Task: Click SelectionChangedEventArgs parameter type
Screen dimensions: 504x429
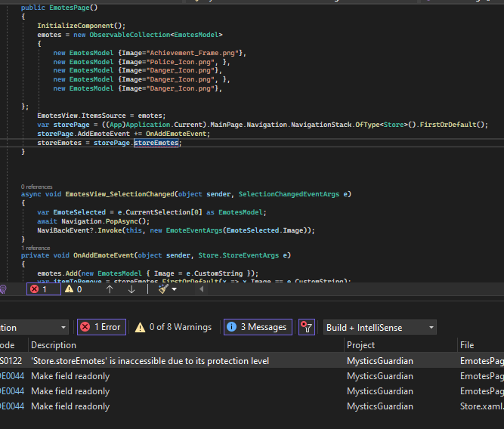Action: tap(289, 194)
